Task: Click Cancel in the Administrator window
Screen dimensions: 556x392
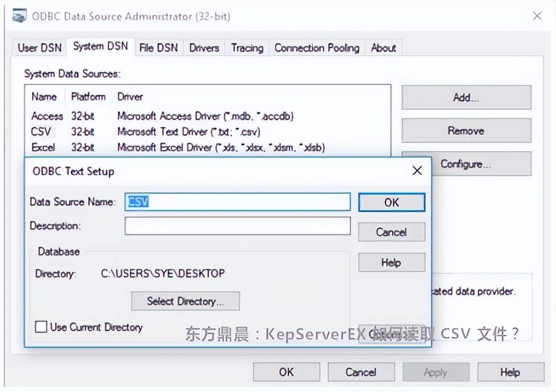Action: tap(361, 372)
